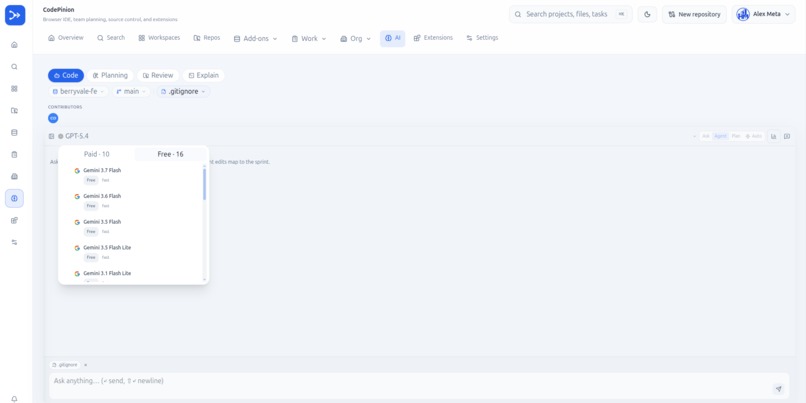The height and width of the screenshot is (403, 806).
Task: Expand the Work menu
Action: [x=309, y=39]
